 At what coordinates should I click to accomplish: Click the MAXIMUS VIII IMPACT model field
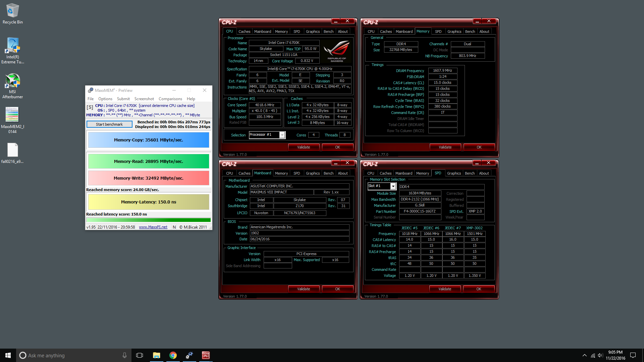(x=281, y=192)
